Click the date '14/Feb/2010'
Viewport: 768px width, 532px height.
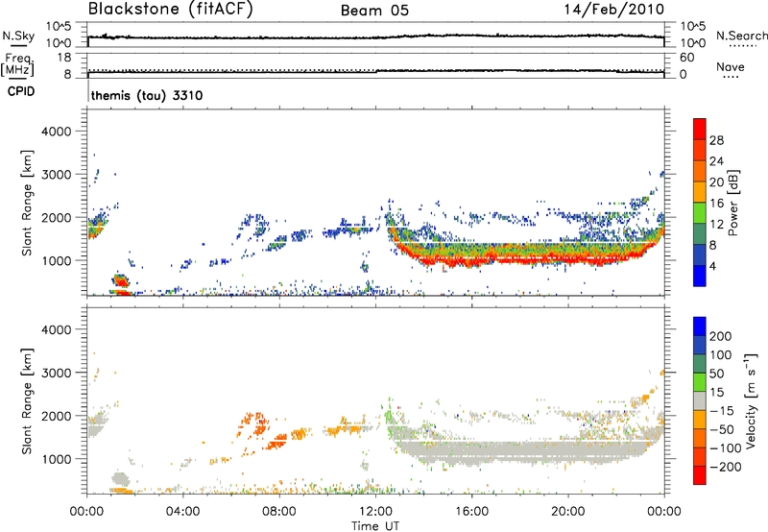(614, 10)
